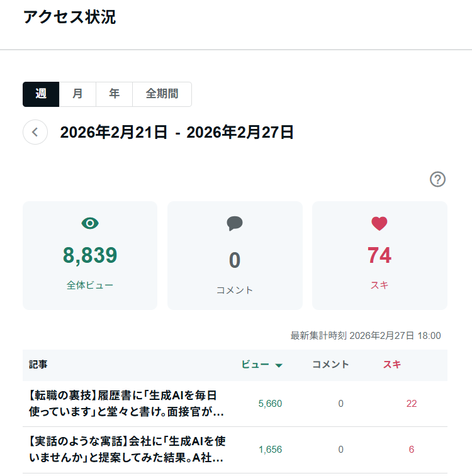Click the 8,839 total views card
The height and width of the screenshot is (476, 472).
pos(90,255)
